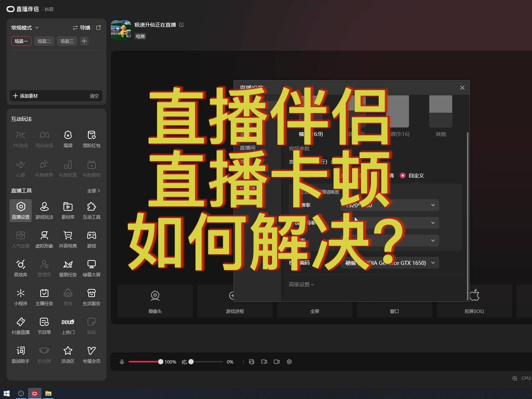
Task: Open the 抖音电商 shopping cart tool
Action: click(68, 239)
